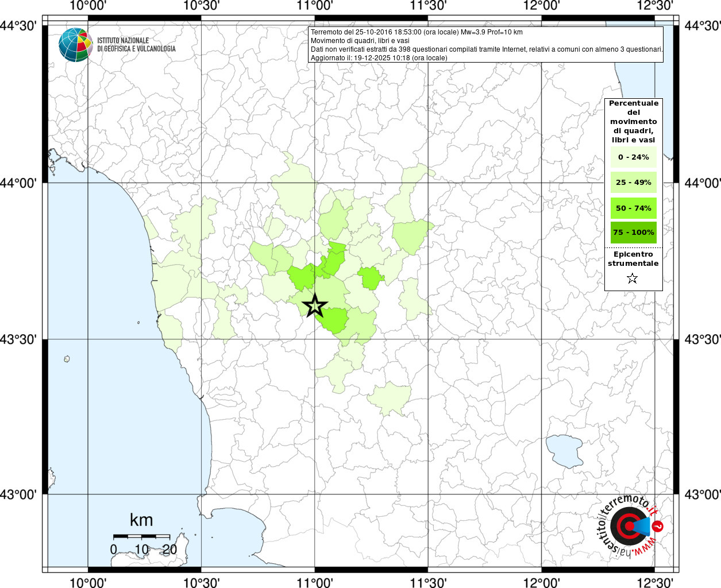The width and height of the screenshot is (721, 588).
Task: Click the 'Movimento di quadri, libri e vasi' subtitle
Action: coord(360,41)
